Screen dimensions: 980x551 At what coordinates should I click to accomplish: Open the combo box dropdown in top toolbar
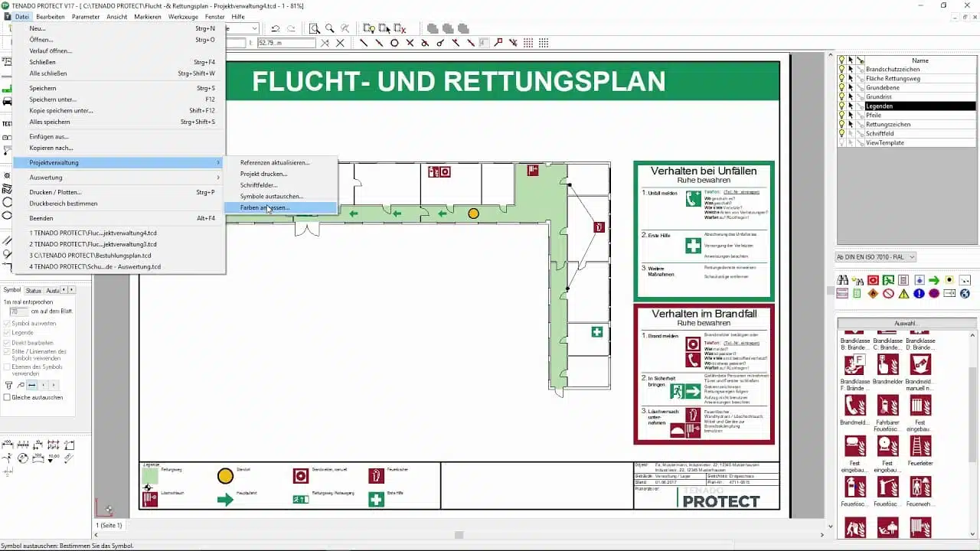[254, 28]
